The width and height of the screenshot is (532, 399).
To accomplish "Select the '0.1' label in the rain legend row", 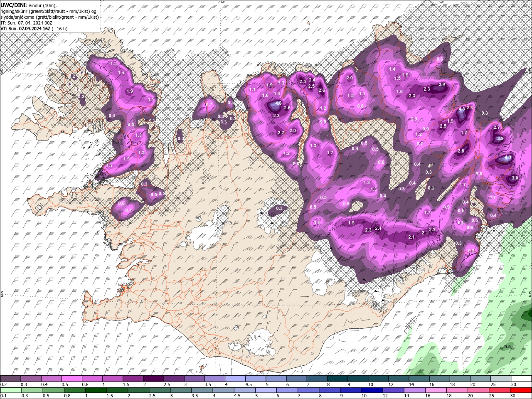I will pos(3,396).
